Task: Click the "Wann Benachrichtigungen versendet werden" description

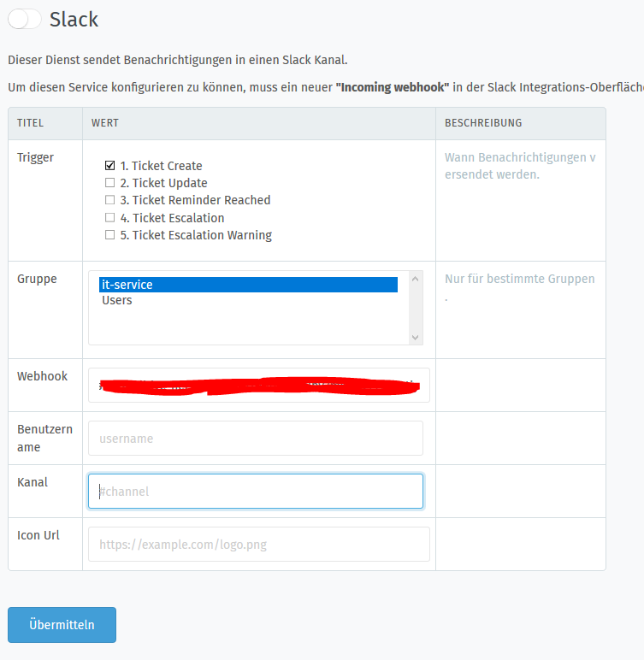Action: 520,166
